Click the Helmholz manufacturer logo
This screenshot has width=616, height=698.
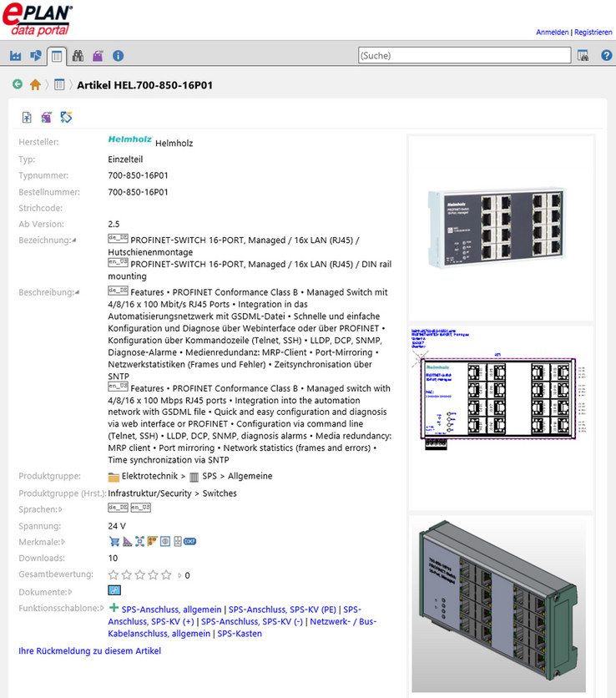130,139
